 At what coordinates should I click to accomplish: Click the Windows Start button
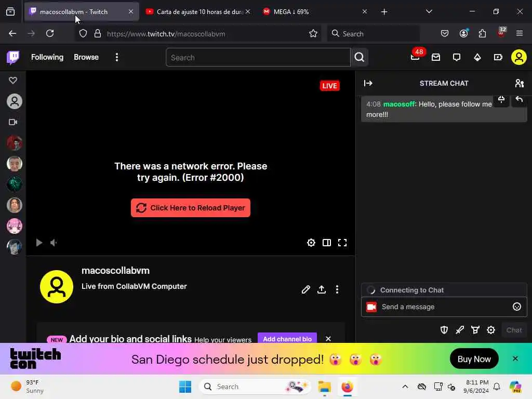tap(185, 387)
